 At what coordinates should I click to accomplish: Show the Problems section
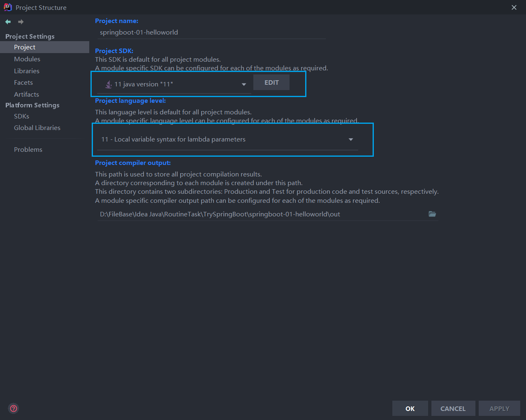(28, 150)
